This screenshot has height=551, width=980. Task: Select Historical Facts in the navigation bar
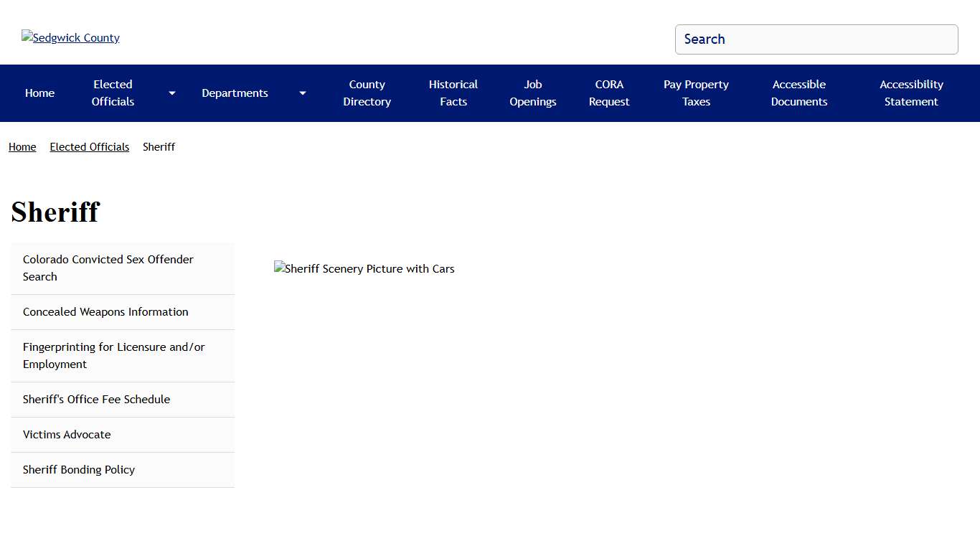(453, 93)
